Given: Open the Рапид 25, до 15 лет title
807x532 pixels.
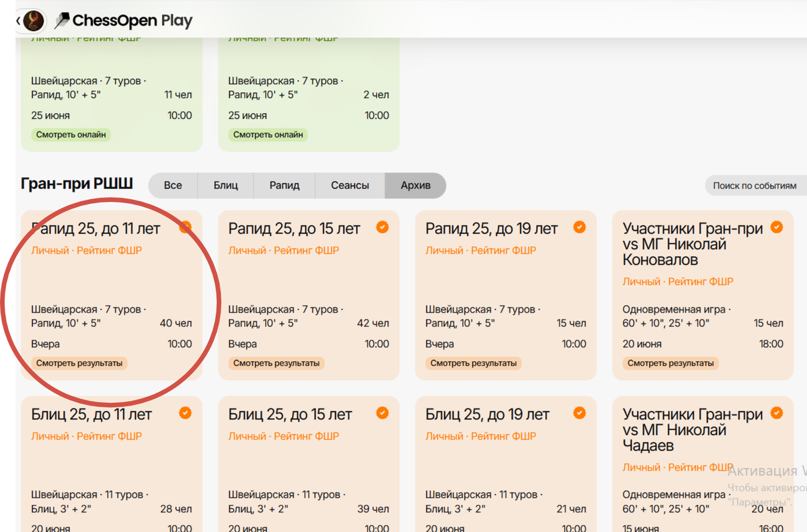Looking at the screenshot, I should pos(294,229).
